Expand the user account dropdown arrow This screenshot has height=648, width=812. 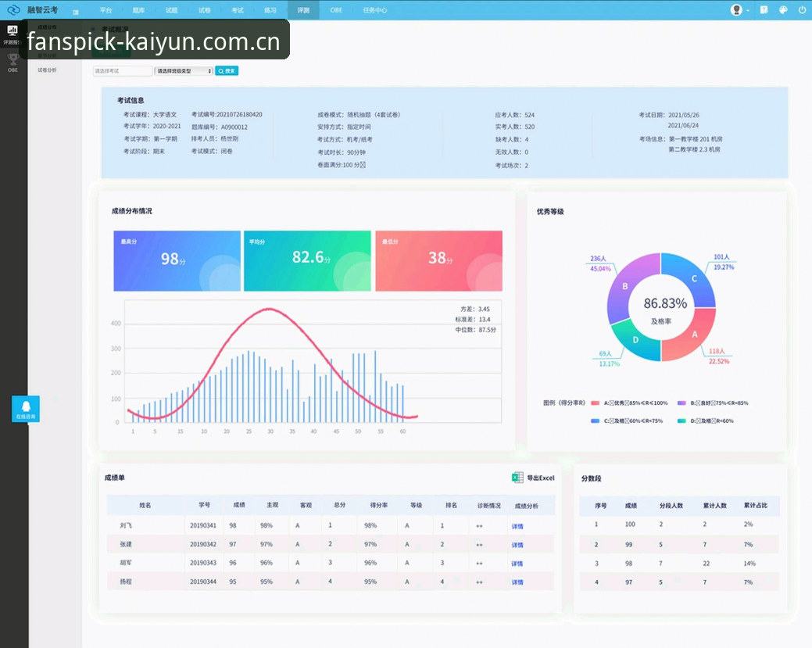[748, 10]
